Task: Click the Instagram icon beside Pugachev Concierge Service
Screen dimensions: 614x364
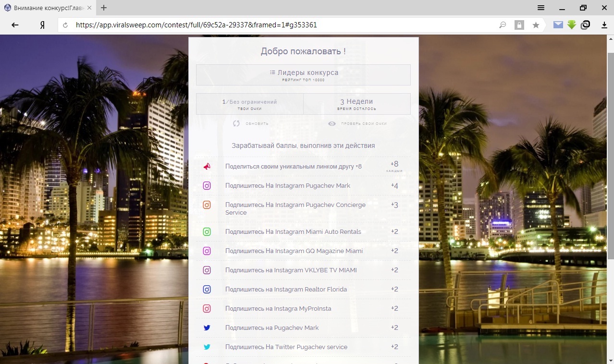Action: (x=207, y=205)
